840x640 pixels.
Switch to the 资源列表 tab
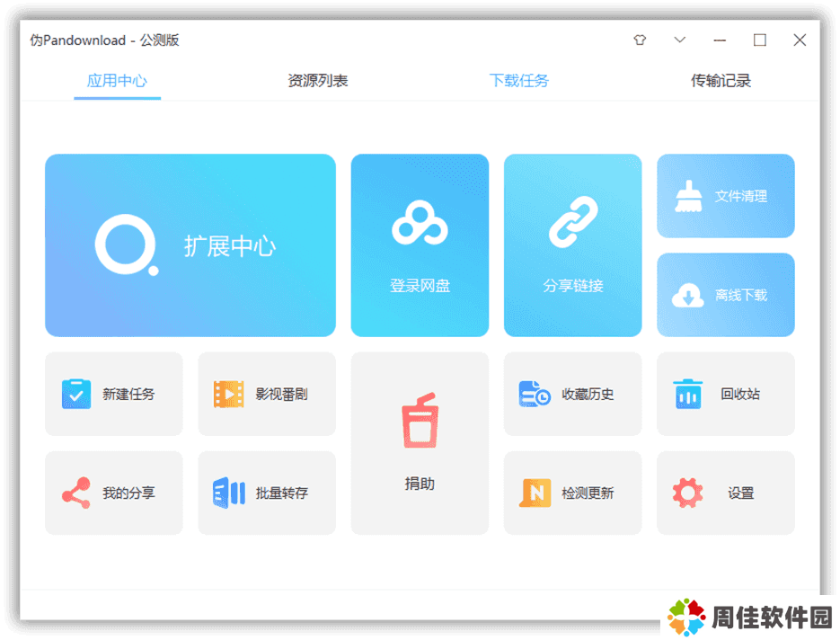click(x=318, y=81)
